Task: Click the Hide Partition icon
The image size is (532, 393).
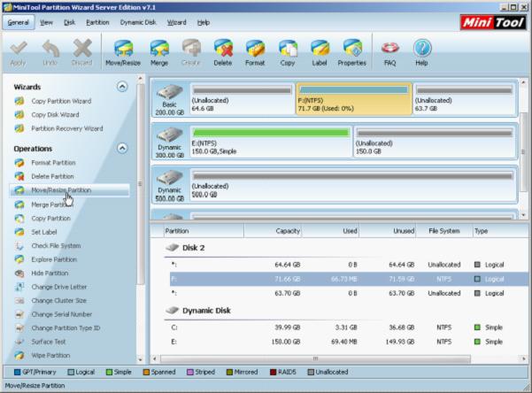Action: click(19, 274)
